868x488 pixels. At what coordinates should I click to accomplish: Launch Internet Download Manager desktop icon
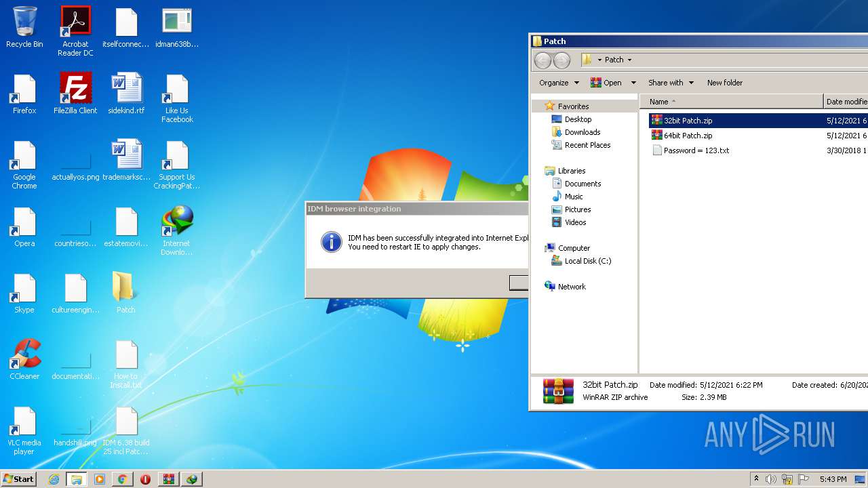177,231
